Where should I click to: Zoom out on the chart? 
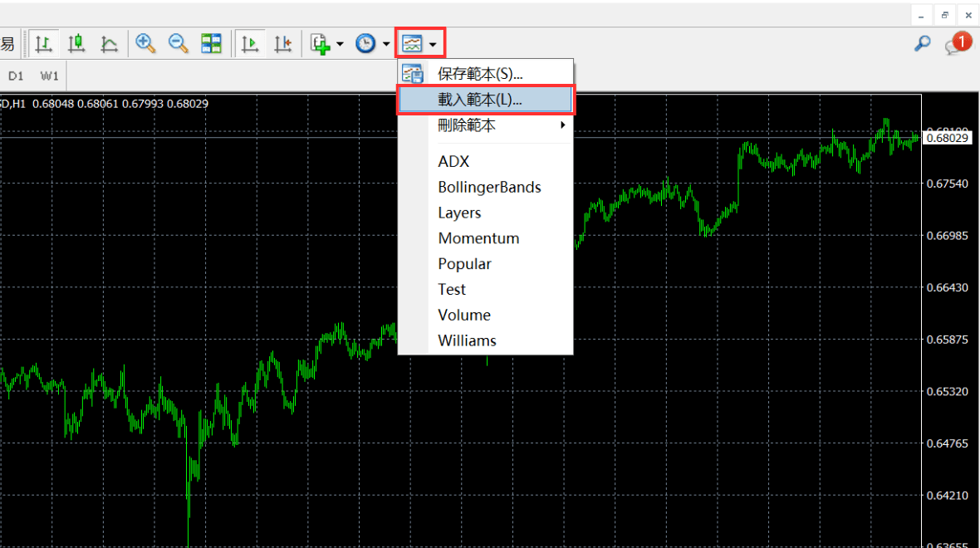(x=179, y=43)
